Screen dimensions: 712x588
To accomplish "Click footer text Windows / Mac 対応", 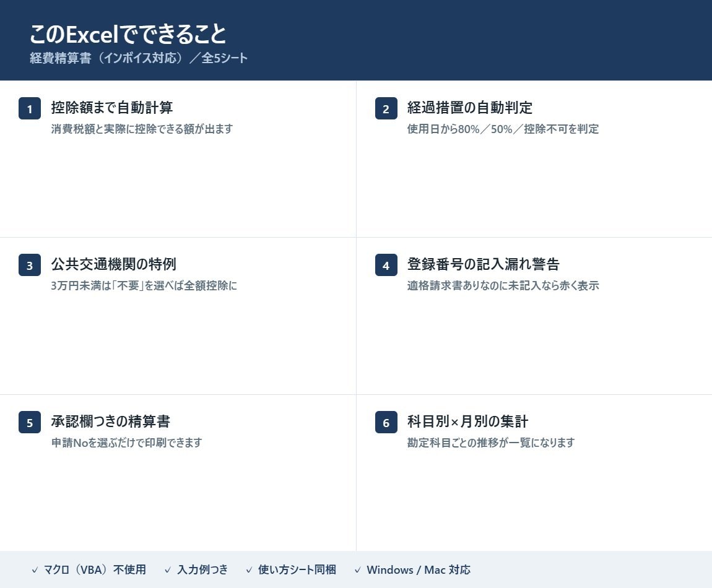I will tap(418, 570).
